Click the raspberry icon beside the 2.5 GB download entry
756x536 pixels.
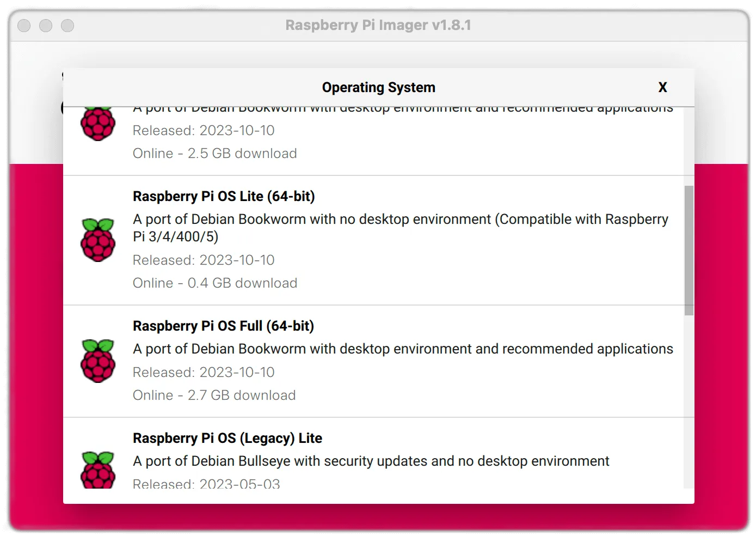click(98, 124)
